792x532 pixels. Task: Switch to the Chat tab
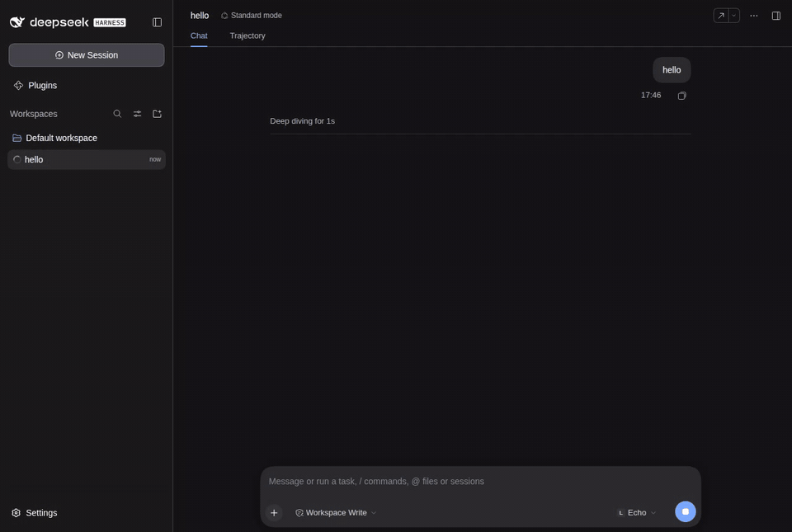[199, 35]
